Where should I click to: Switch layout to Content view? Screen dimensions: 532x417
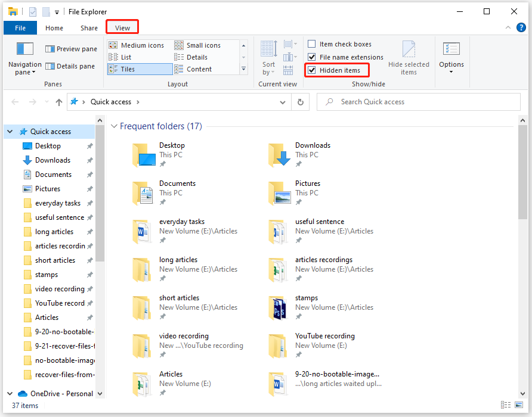point(193,69)
